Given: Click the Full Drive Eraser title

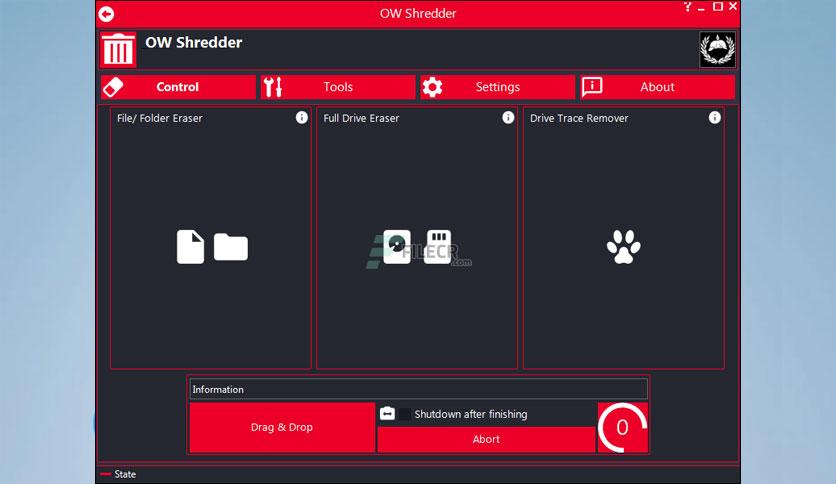Looking at the screenshot, I should point(361,118).
